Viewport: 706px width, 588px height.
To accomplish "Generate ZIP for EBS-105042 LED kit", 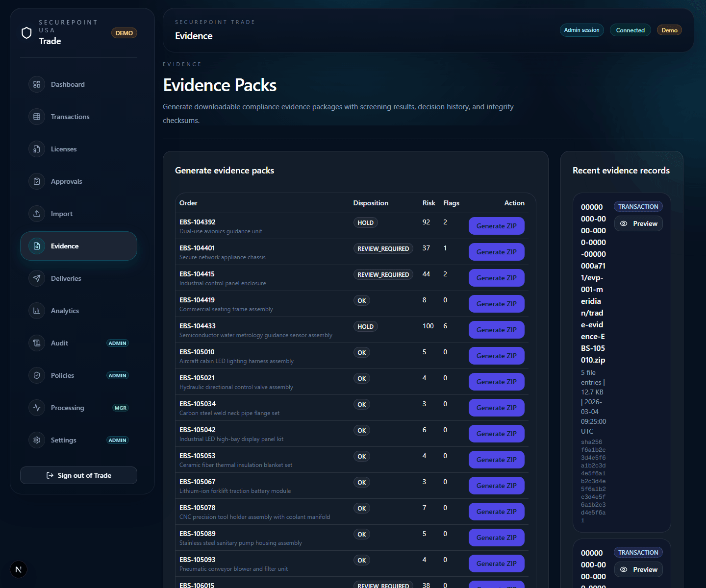I will click(497, 434).
